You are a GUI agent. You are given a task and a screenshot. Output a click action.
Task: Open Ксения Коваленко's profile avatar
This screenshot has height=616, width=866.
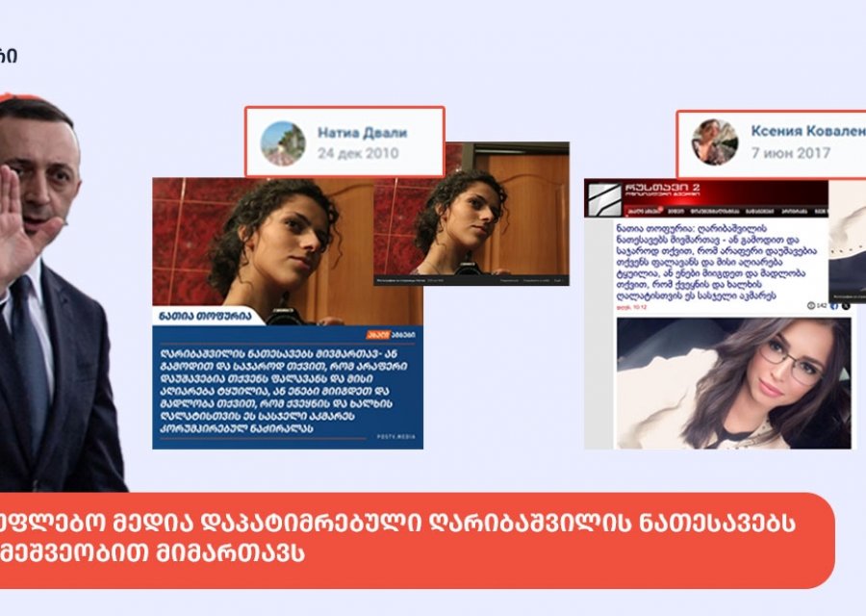tap(716, 140)
